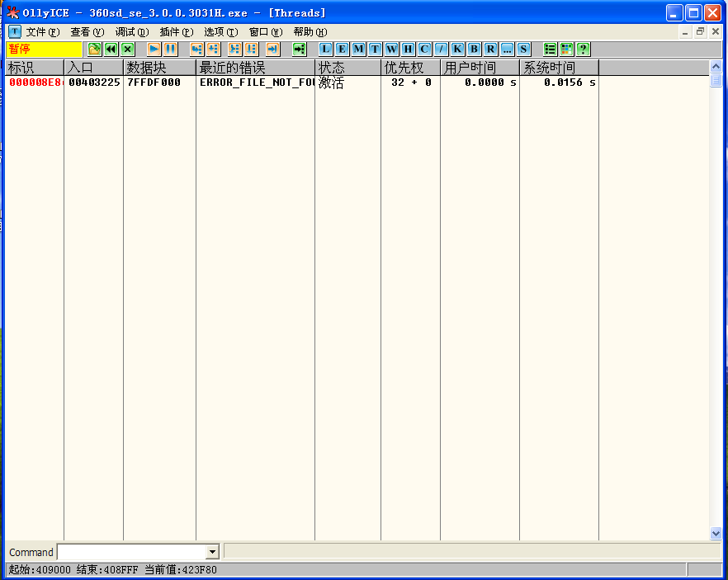Open the 窗口(W) menu

pos(266,32)
